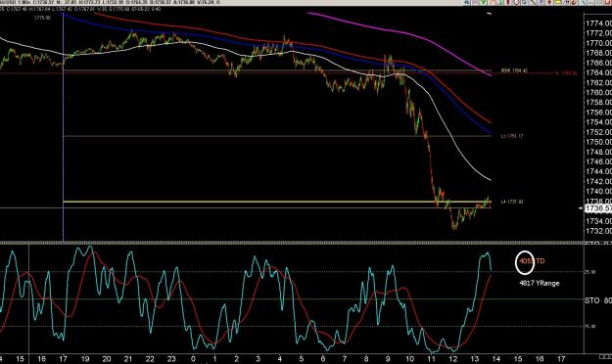Click the 1766.00 price axis label
This screenshot has height=364, width=612.
pos(598,63)
